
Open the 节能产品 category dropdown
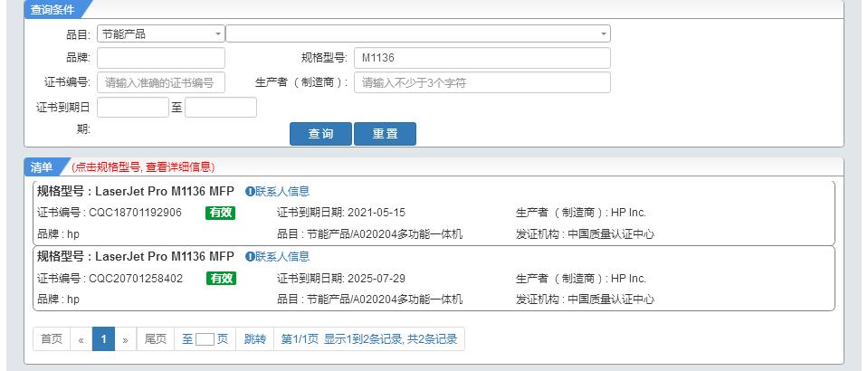161,33
